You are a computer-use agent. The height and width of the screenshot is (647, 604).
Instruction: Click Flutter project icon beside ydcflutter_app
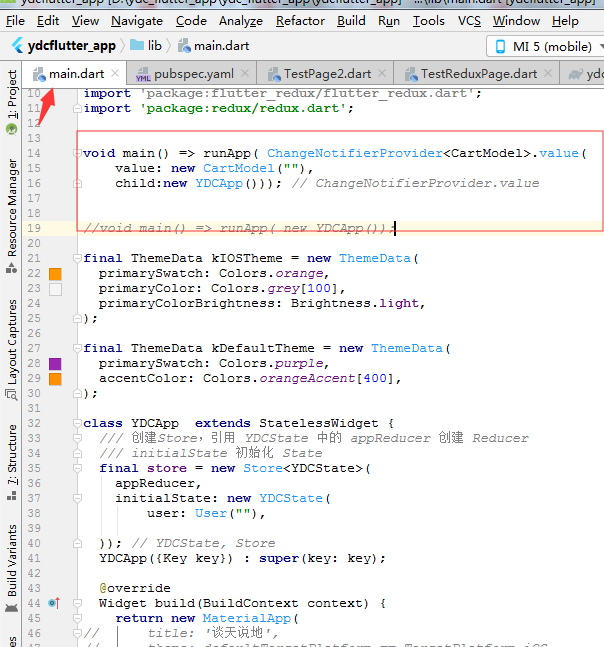coord(17,46)
